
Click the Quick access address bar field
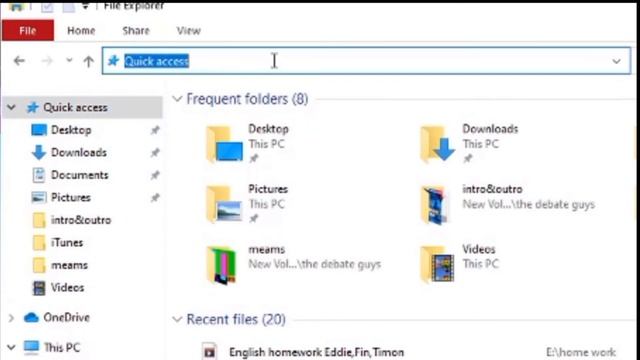[366, 61]
